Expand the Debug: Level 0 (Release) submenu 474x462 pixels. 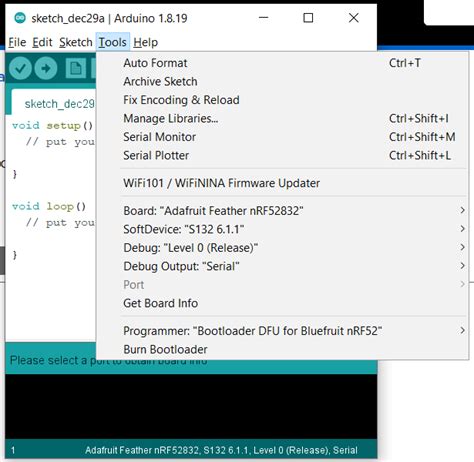click(282, 248)
